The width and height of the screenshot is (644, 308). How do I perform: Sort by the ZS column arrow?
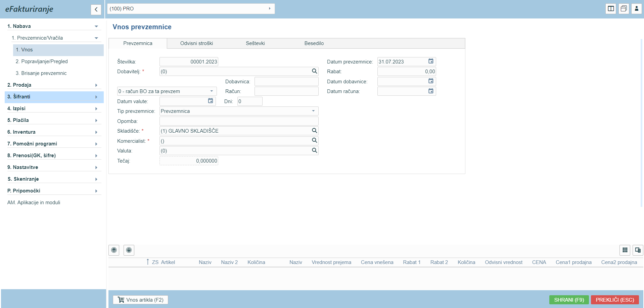(148, 262)
